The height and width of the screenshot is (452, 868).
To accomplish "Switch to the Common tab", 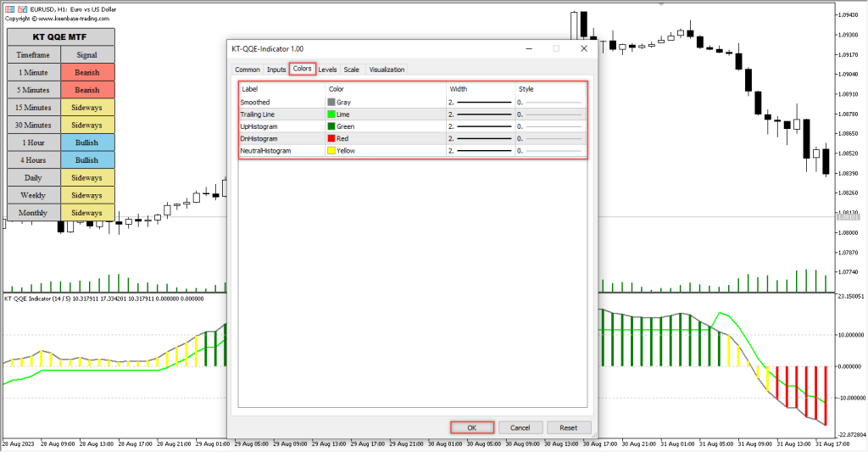I will click(x=248, y=70).
